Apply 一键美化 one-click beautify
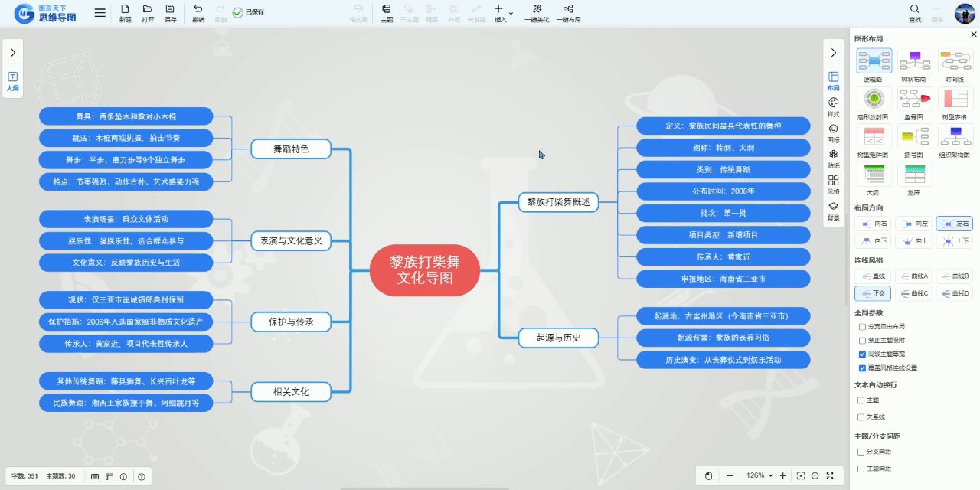This screenshot has height=490, width=980. [537, 12]
